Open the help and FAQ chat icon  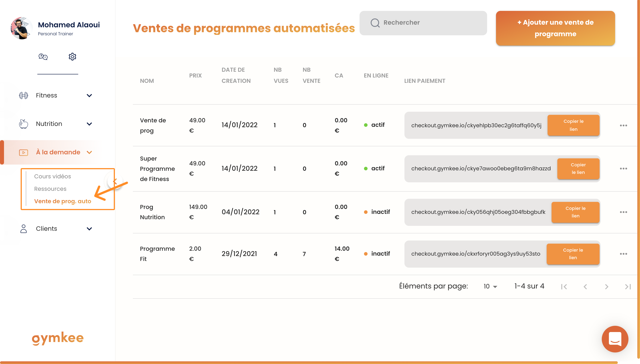click(43, 57)
